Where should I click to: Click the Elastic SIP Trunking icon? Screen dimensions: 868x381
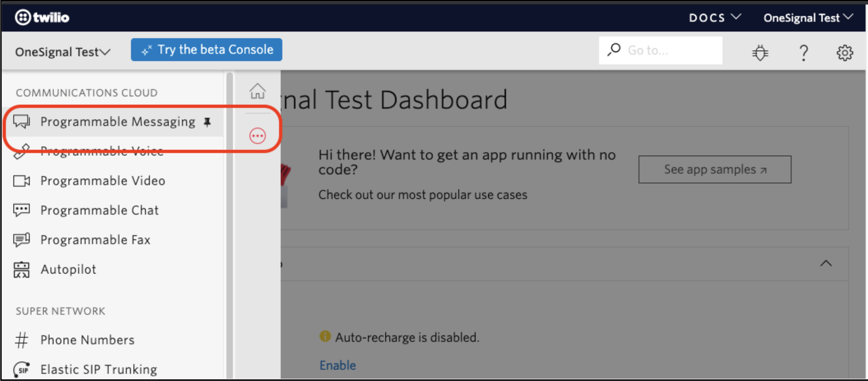pyautogui.click(x=21, y=370)
